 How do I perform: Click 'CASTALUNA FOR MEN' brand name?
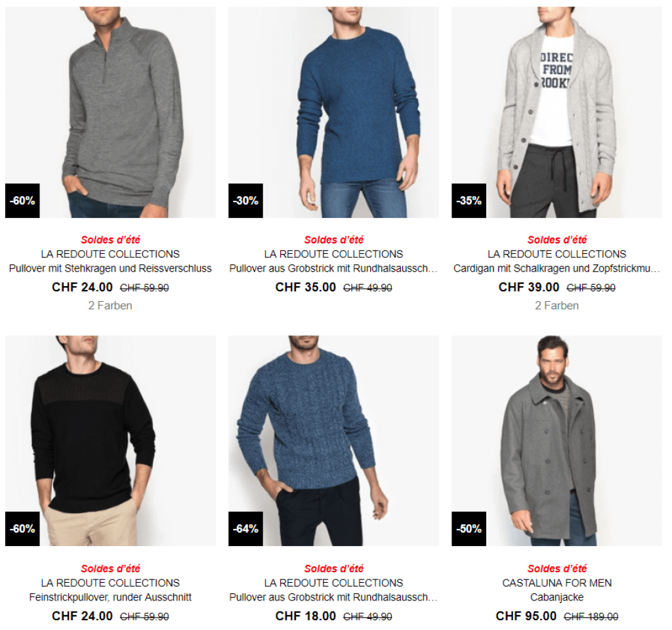[x=556, y=583]
